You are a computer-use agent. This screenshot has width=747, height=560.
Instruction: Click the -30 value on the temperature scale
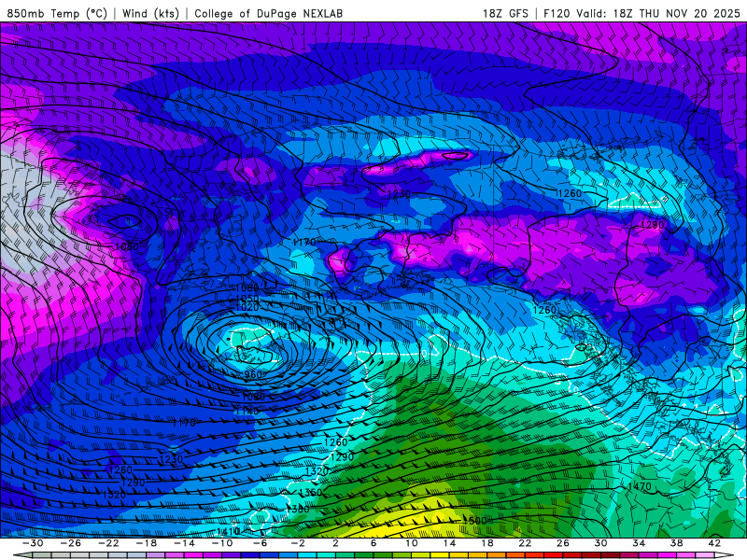coord(33,543)
